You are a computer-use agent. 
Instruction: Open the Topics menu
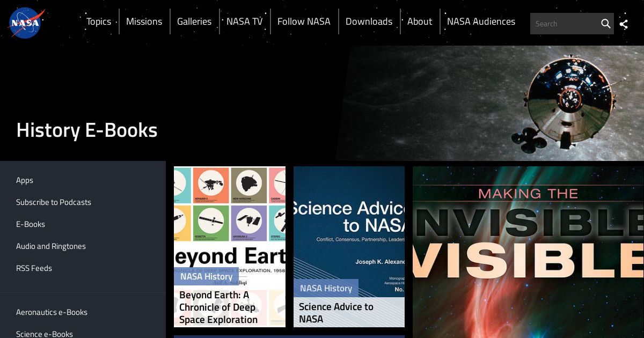[x=99, y=21]
